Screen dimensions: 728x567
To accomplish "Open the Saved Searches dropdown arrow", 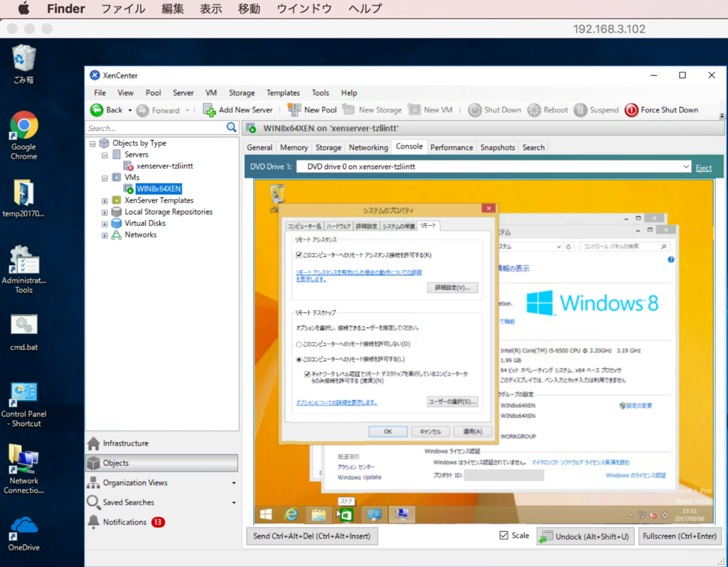I will click(x=233, y=502).
